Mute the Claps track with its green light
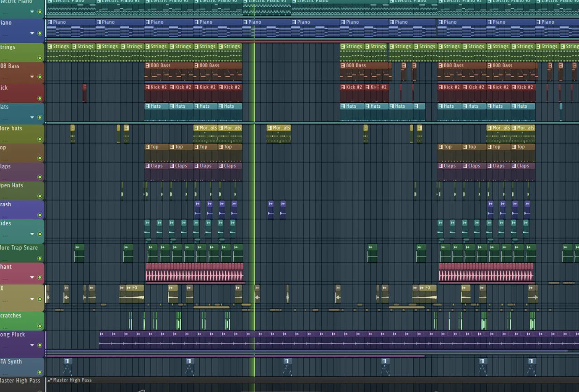579x392 pixels. 40,177
